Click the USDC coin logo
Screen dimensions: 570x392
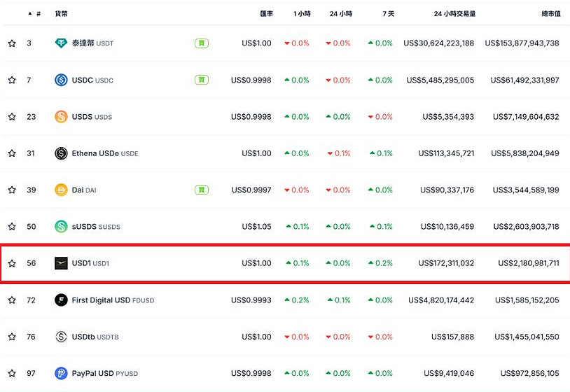[x=62, y=80]
